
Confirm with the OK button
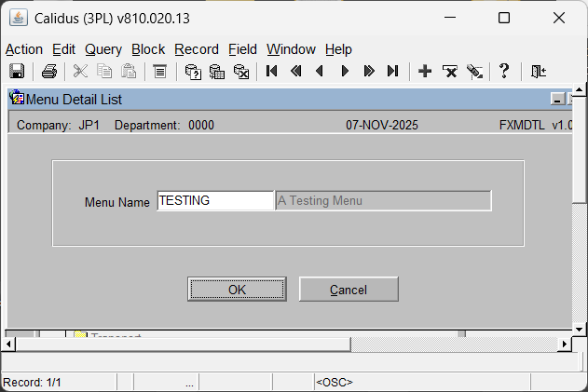coord(237,289)
